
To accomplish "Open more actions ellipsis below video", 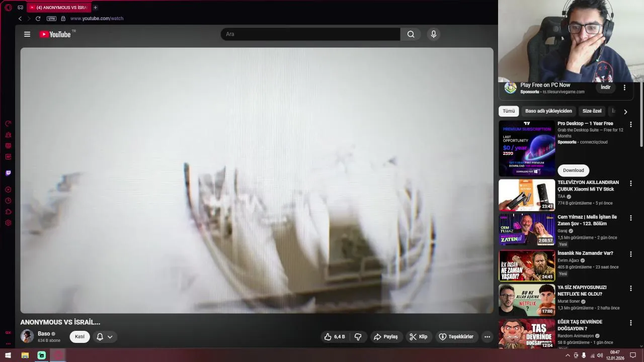I will 487,337.
